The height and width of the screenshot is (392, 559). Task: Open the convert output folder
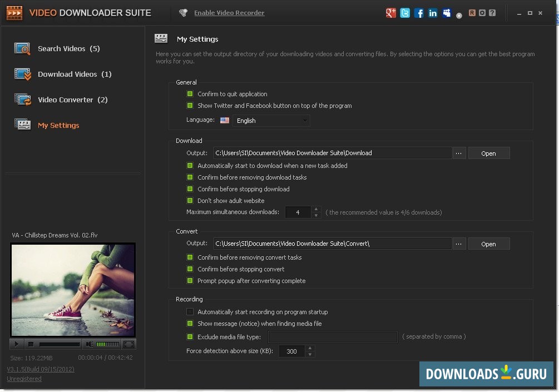[x=489, y=244]
